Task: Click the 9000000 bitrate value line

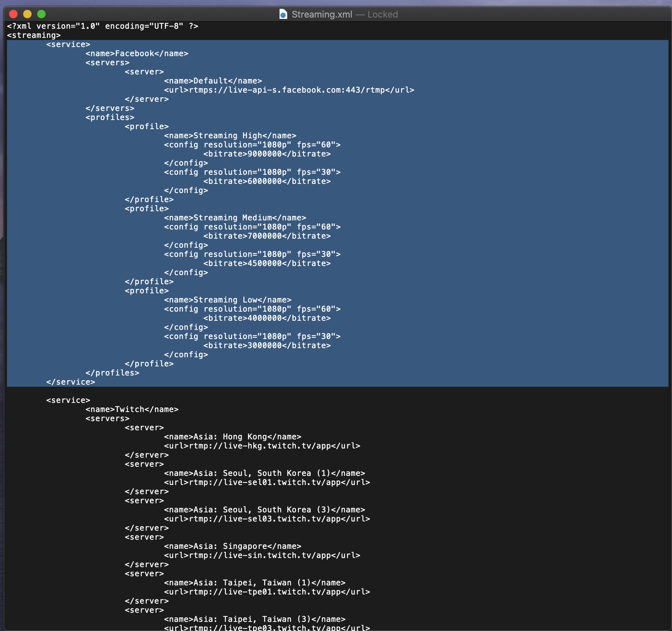Action: coord(267,154)
